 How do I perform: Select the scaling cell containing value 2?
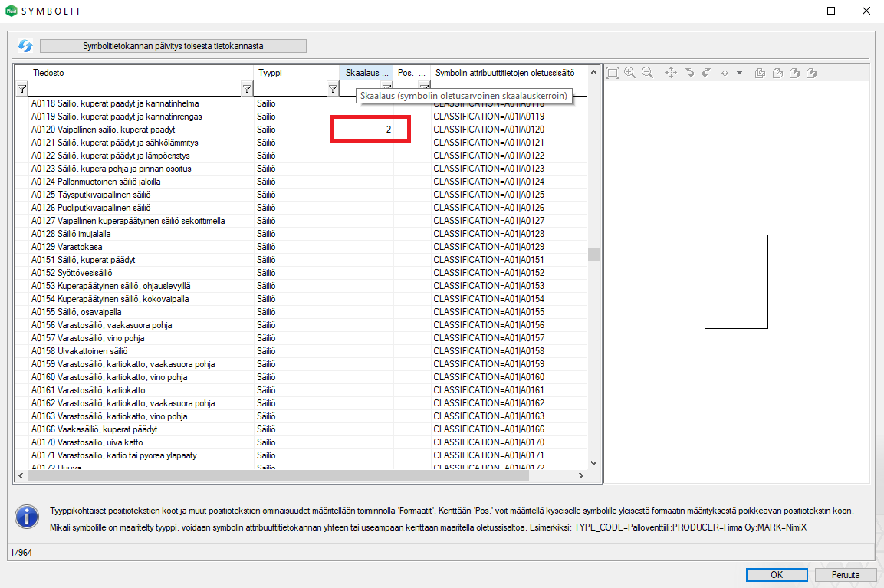coord(366,130)
